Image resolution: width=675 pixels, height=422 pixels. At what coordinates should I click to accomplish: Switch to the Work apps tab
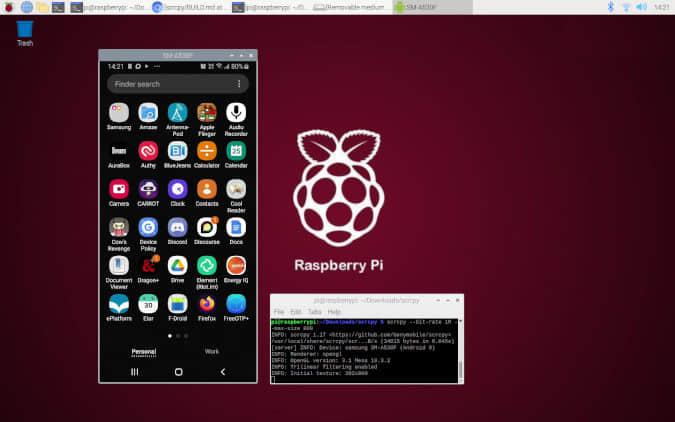pos(212,351)
